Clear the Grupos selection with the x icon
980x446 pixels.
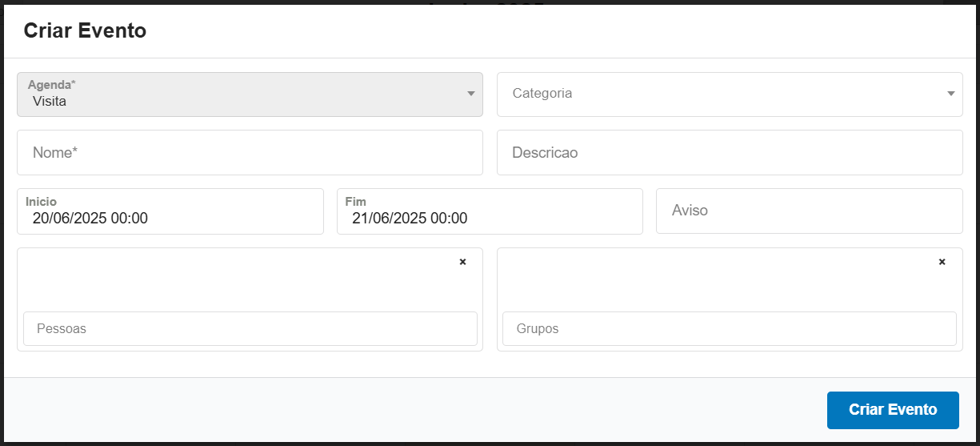point(942,262)
